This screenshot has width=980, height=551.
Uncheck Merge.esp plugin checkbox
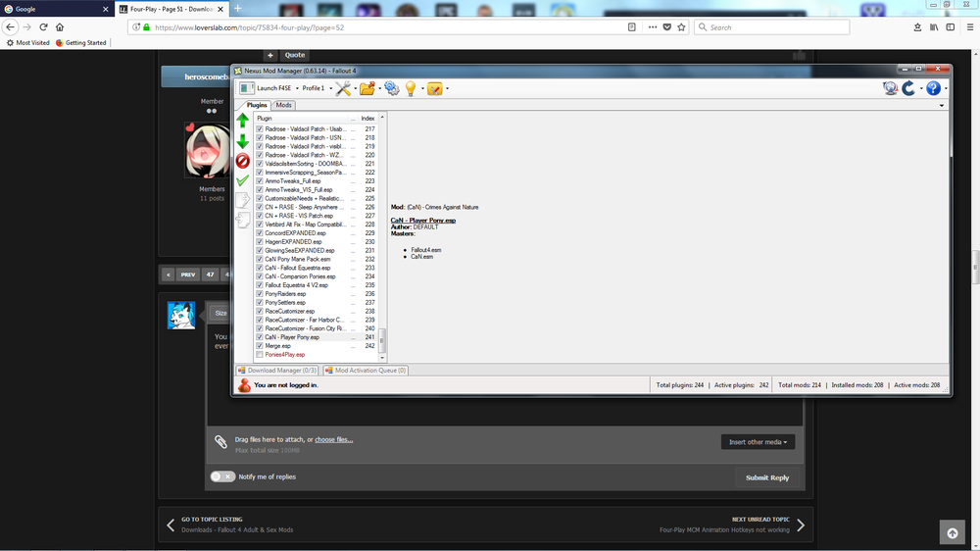click(x=260, y=346)
